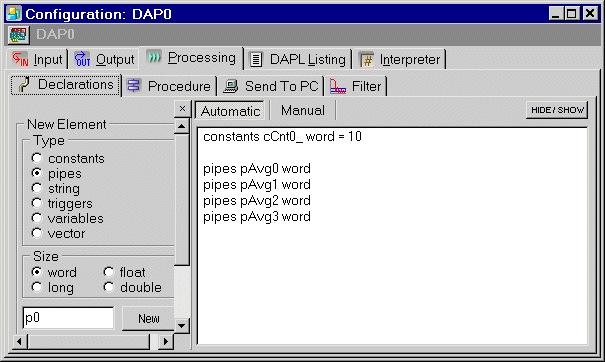Image resolution: width=605 pixels, height=362 pixels.
Task: Click the panel's scroll down arrow
Action: click(182, 326)
